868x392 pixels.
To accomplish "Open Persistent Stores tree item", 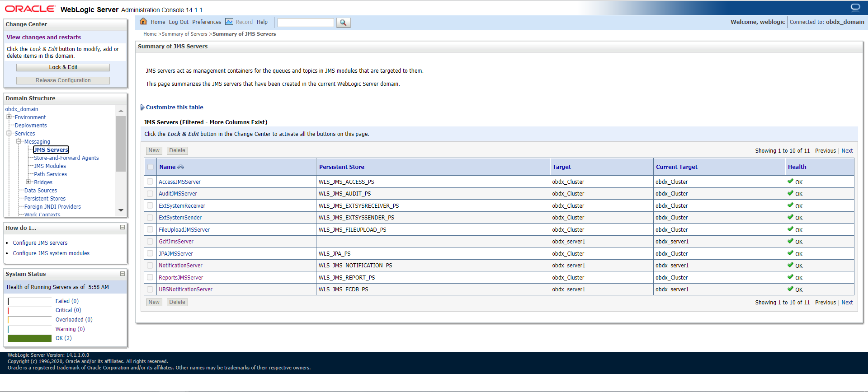I will click(45, 199).
